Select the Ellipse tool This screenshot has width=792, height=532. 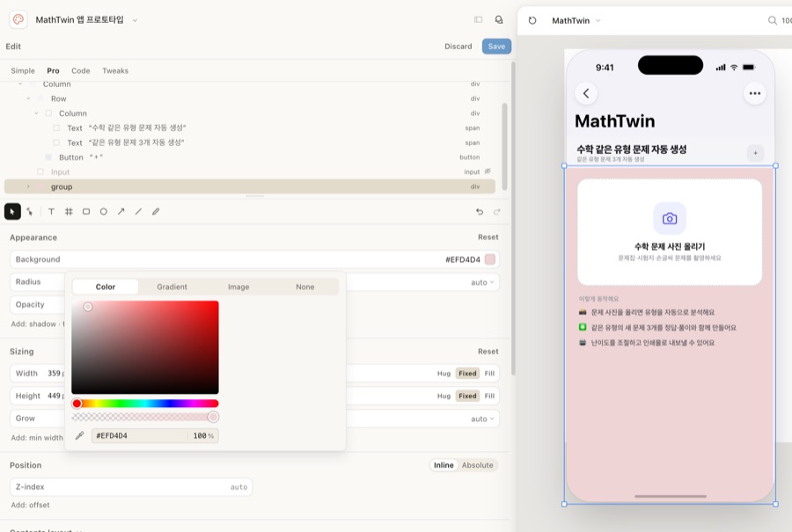coord(104,212)
